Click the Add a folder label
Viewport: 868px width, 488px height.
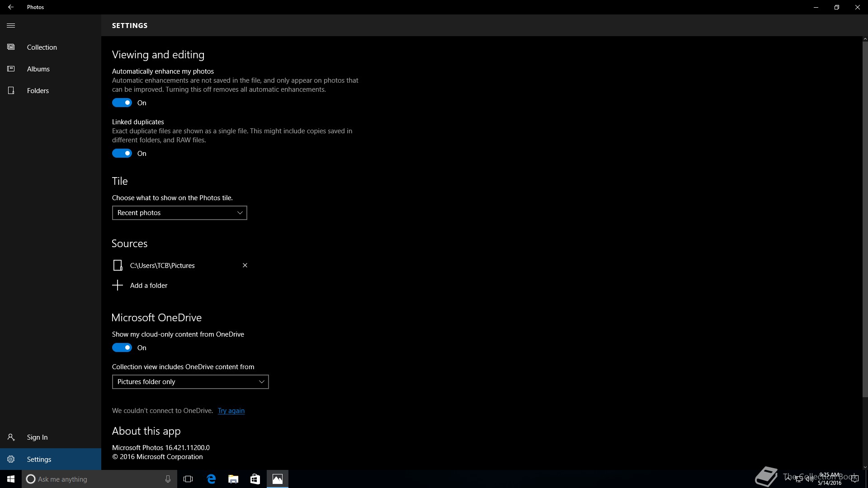[149, 286]
